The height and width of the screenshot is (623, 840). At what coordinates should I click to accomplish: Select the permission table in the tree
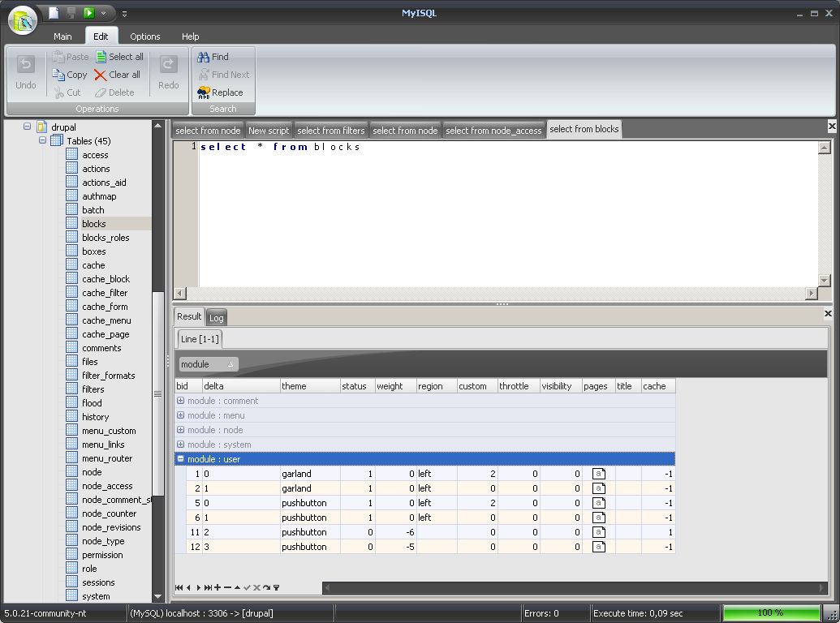tap(102, 555)
